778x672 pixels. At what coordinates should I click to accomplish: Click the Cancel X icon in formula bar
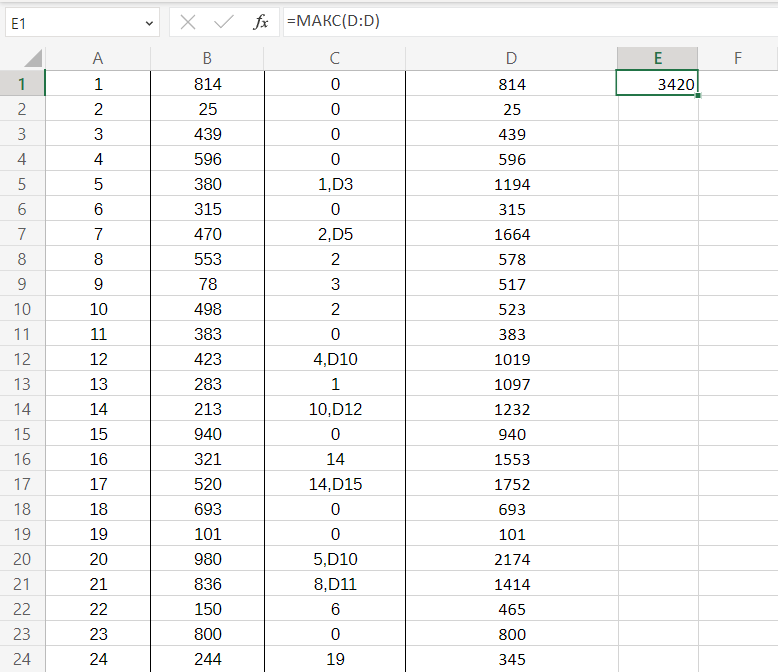188,22
